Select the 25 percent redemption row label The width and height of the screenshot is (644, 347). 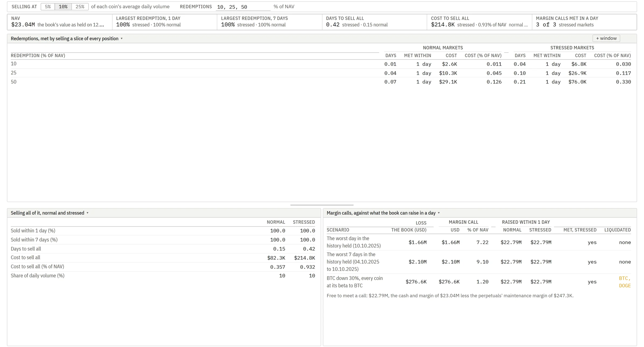click(14, 73)
